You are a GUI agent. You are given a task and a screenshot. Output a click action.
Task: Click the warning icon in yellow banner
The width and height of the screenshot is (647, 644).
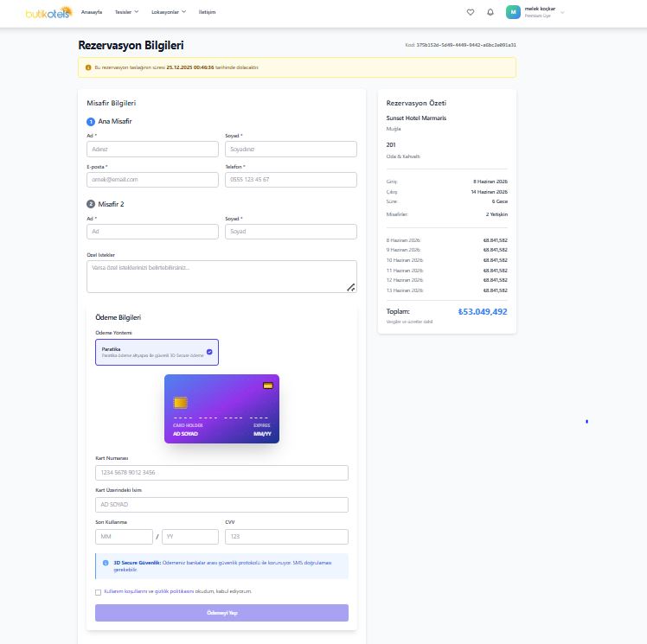click(88, 67)
